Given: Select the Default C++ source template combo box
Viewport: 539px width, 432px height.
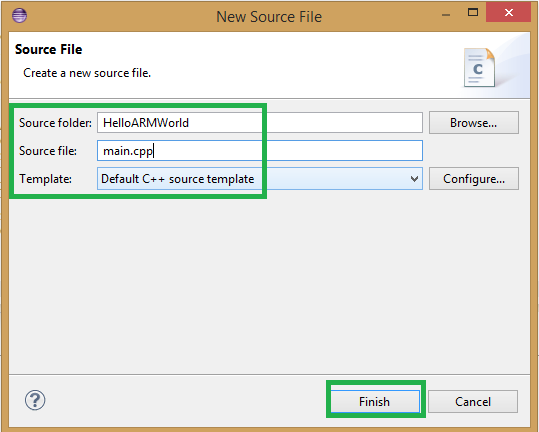Looking at the screenshot, I should pos(260,179).
